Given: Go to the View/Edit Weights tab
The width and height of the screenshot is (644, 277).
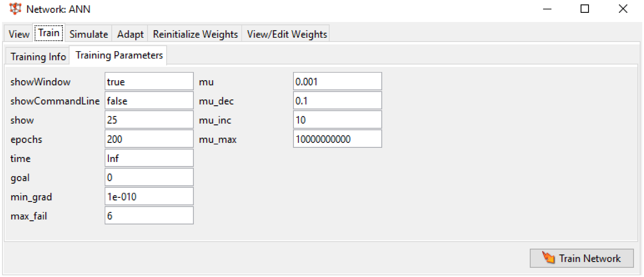Looking at the screenshot, I should coord(287,34).
